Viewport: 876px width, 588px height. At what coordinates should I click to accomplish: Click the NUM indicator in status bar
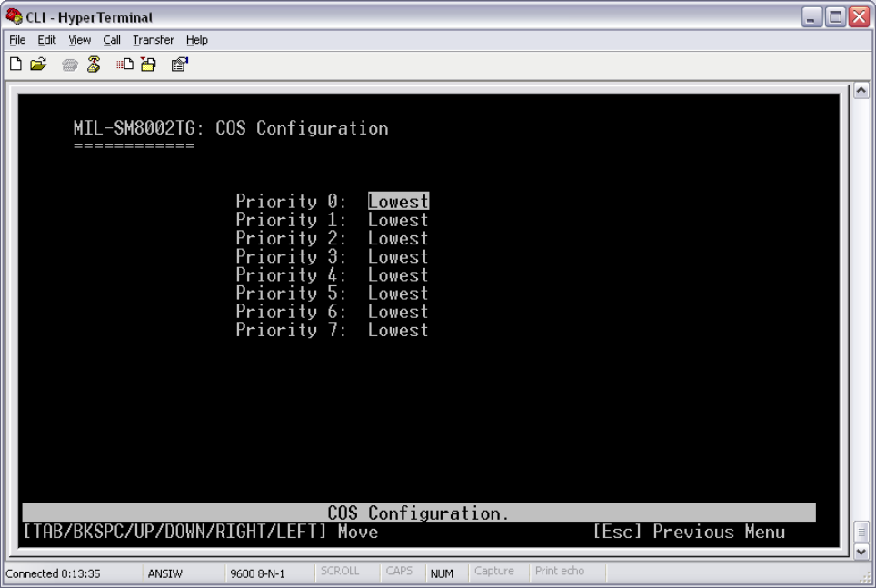[x=442, y=573]
